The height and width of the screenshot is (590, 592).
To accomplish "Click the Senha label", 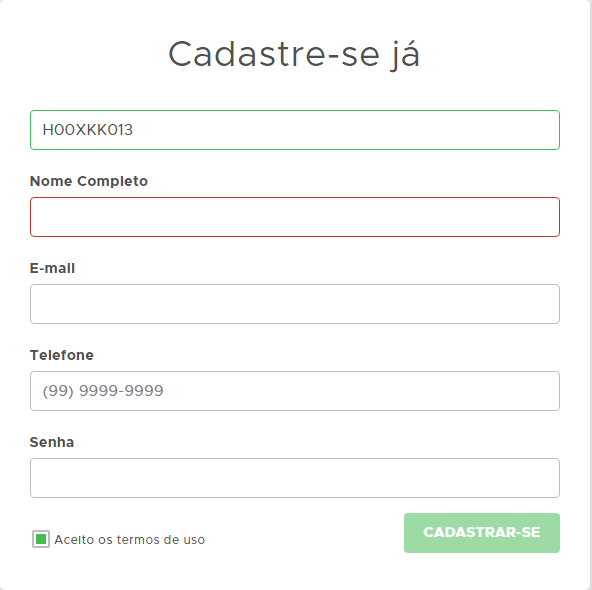I will click(52, 442).
